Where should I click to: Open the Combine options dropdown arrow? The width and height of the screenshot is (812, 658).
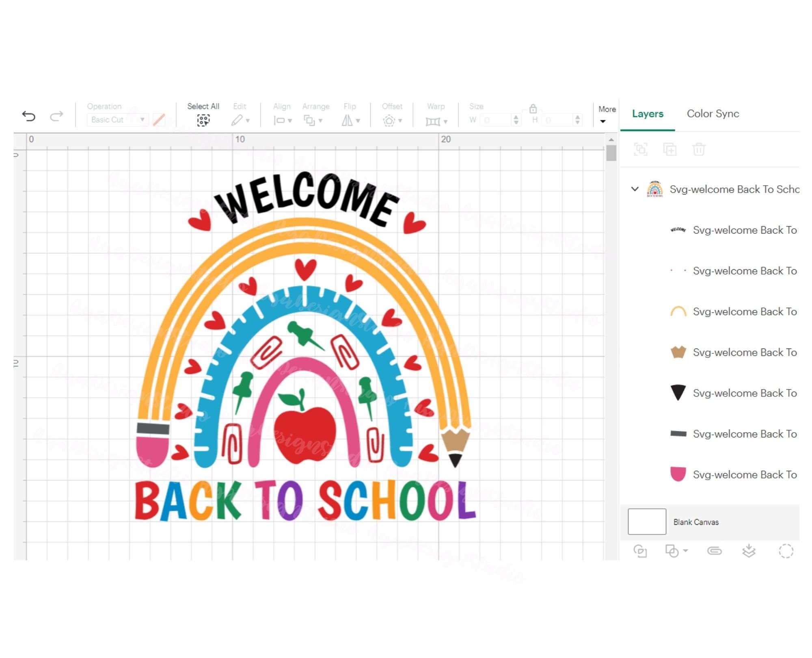point(686,551)
